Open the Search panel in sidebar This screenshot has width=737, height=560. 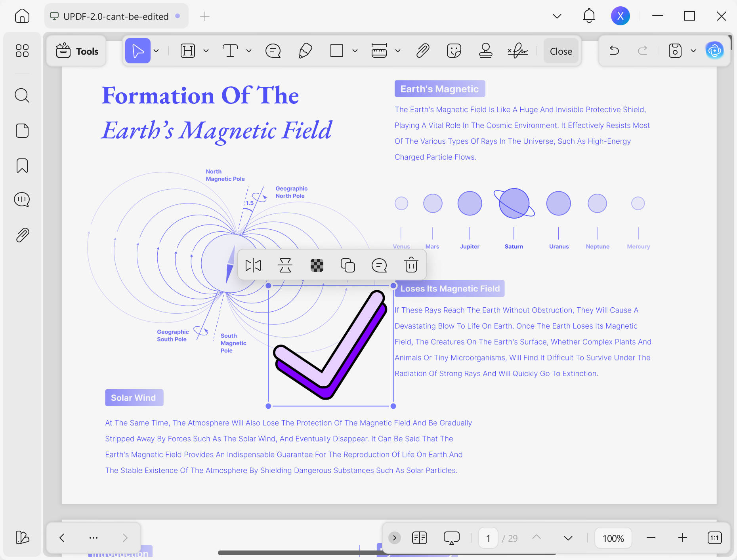click(x=22, y=95)
